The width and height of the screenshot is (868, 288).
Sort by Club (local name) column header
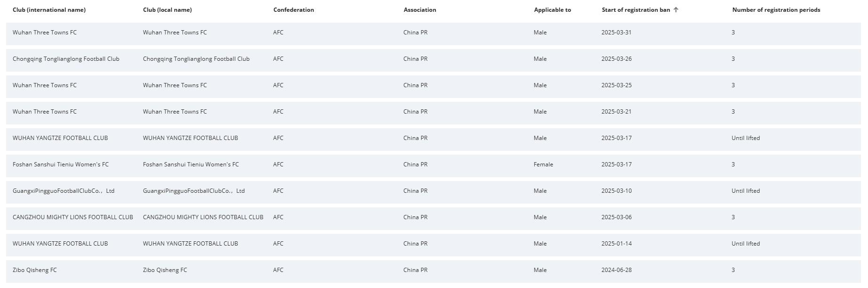coord(167,10)
